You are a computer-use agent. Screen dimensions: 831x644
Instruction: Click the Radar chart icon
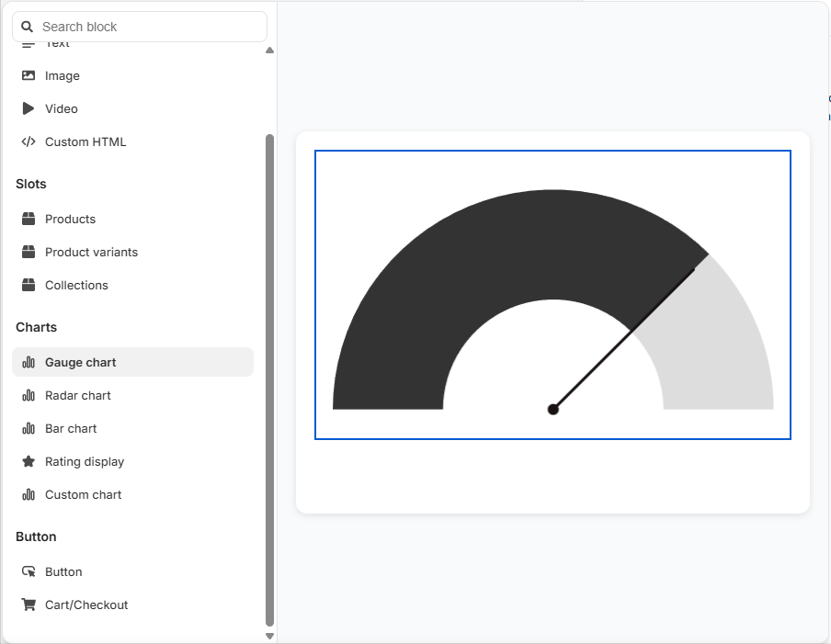pyautogui.click(x=28, y=395)
